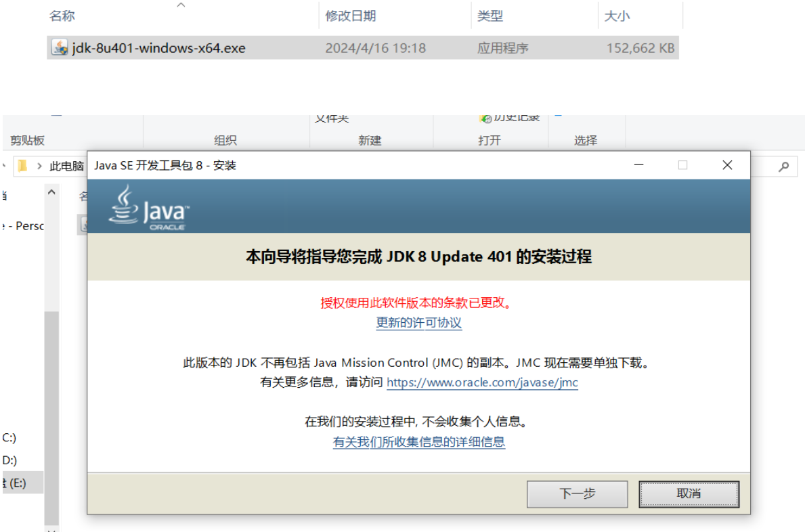Expand the breadcrumb chevron before 此电脑
Image resolution: width=805 pixels, height=532 pixels.
[39, 167]
